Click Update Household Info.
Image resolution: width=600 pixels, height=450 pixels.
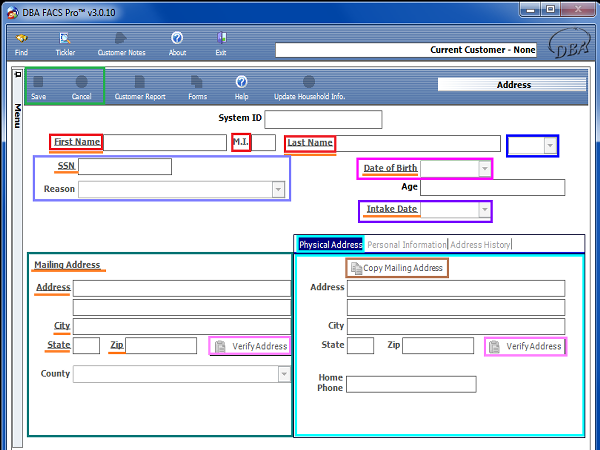pyautogui.click(x=309, y=87)
